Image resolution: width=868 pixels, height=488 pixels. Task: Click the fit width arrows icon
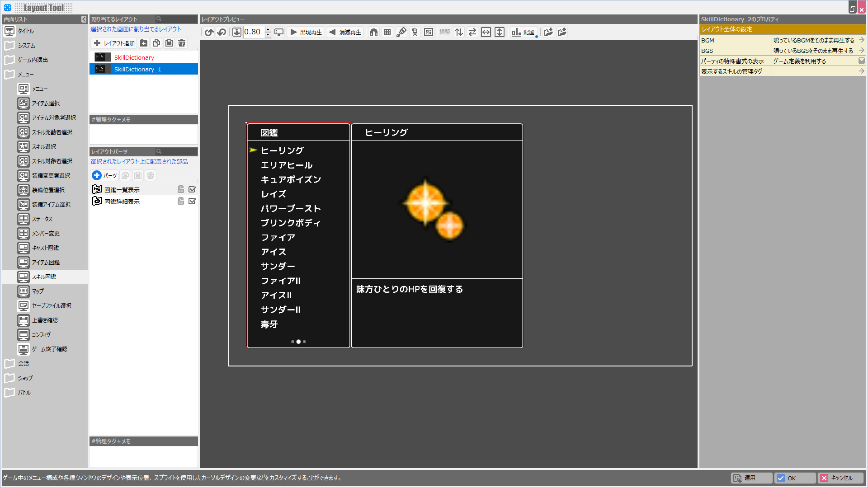(x=486, y=32)
